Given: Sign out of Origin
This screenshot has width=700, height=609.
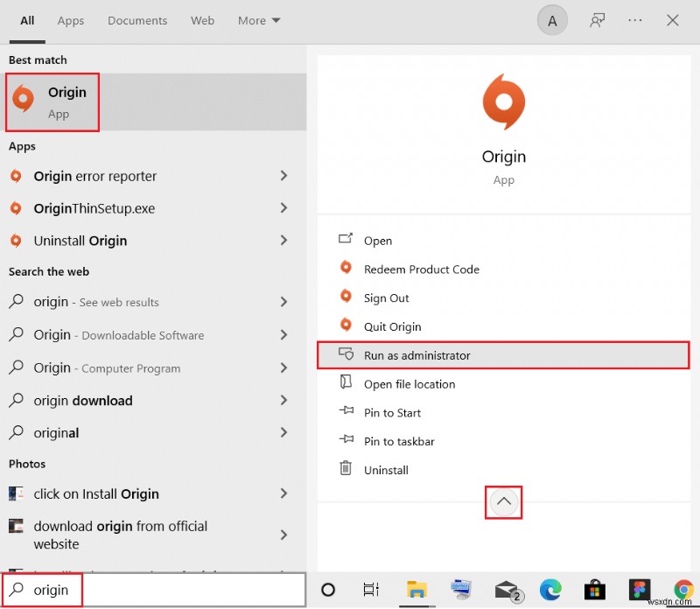Looking at the screenshot, I should point(385,297).
